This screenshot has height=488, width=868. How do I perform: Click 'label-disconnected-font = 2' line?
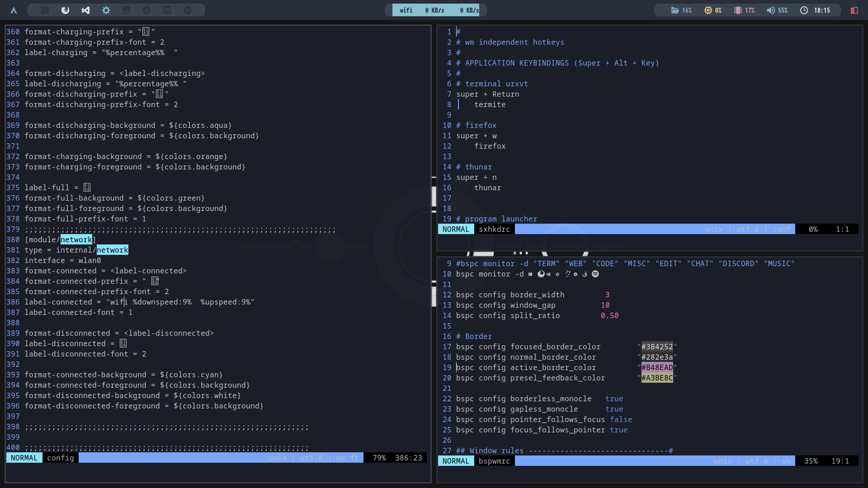pyautogui.click(x=85, y=354)
